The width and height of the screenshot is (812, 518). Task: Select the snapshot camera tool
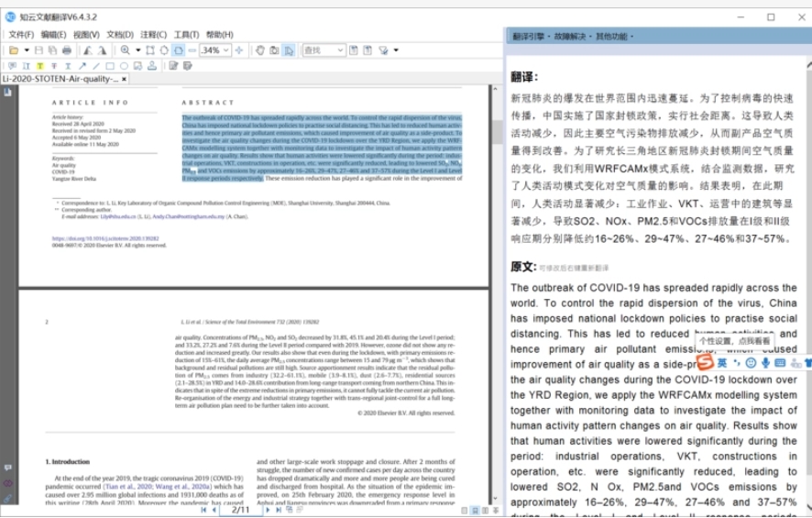[274, 50]
